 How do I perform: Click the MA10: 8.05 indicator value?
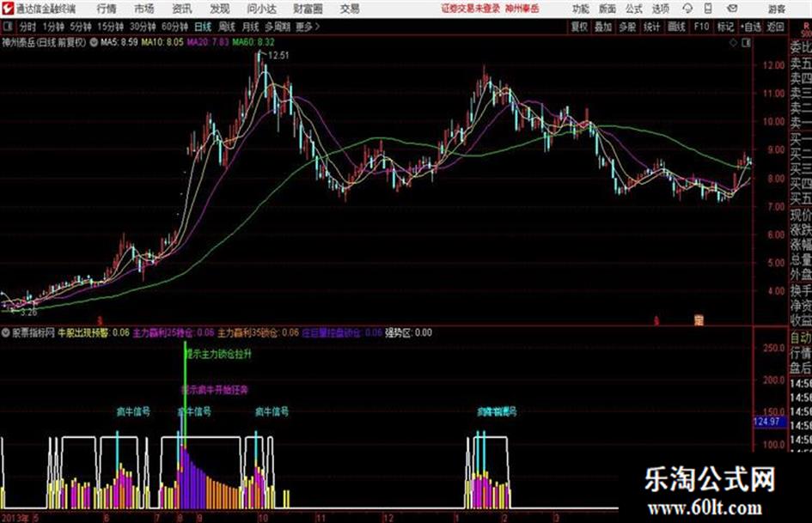162,42
